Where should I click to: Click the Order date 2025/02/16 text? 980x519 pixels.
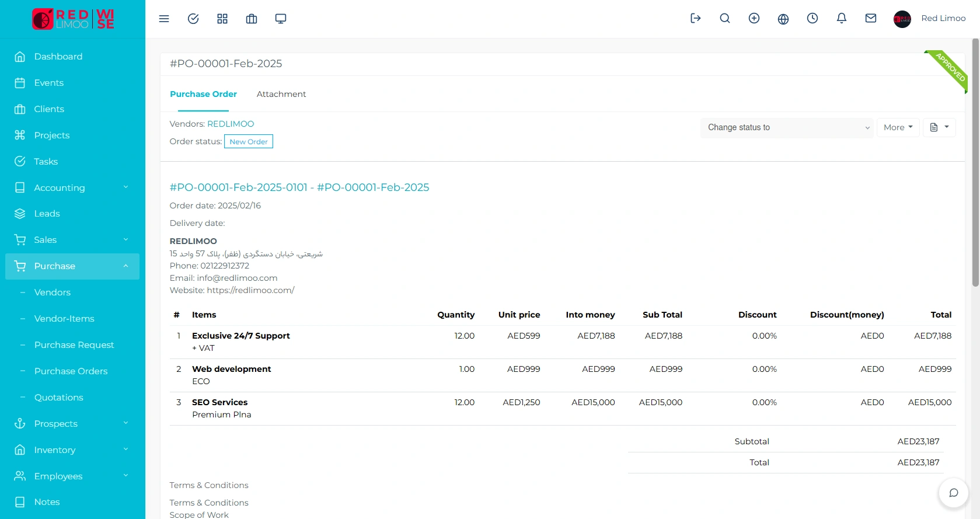(215, 205)
